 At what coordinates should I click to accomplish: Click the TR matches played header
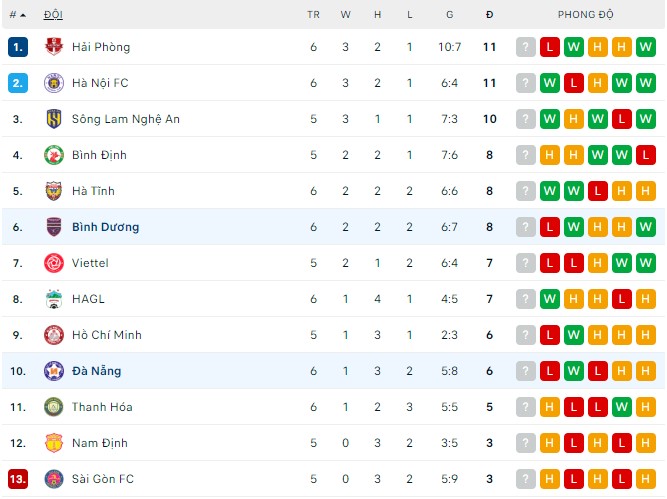click(x=313, y=15)
